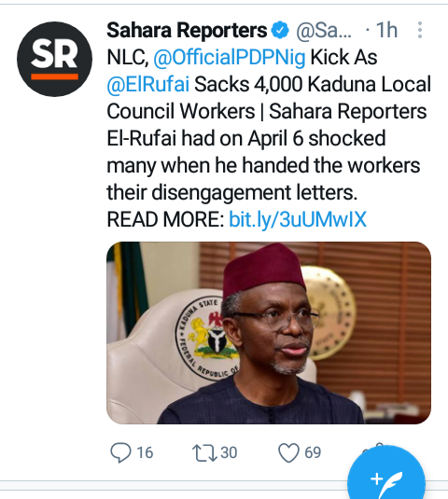Open the bit.ly/3uUMwIX read more link

tap(298, 219)
